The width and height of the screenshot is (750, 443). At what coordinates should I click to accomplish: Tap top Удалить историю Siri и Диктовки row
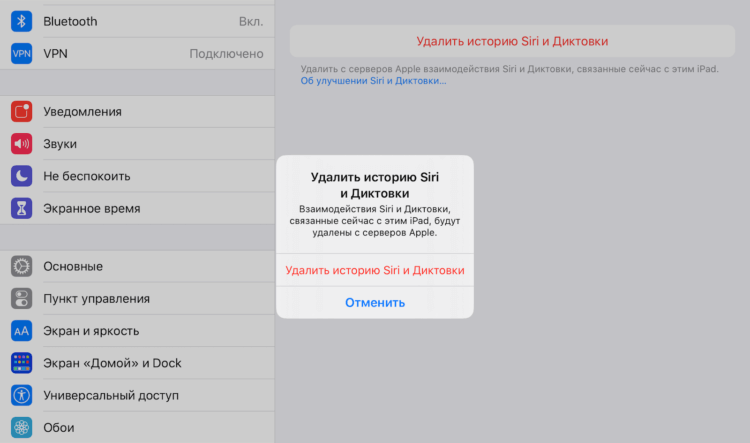click(512, 41)
